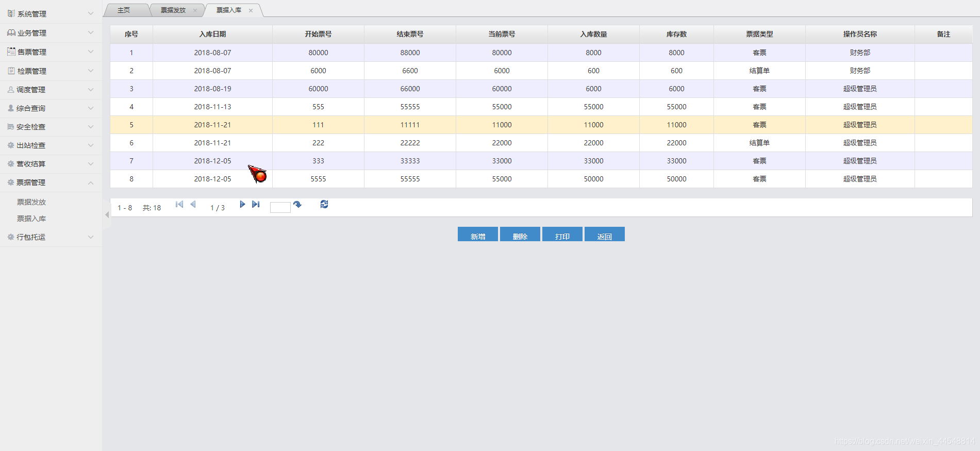Open 票据发放 submenu item
The width and height of the screenshot is (980, 451).
pyautogui.click(x=31, y=202)
